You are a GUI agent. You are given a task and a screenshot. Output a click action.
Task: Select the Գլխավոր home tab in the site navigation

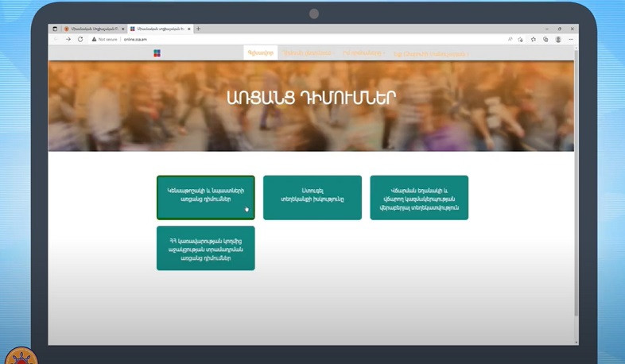click(x=261, y=52)
